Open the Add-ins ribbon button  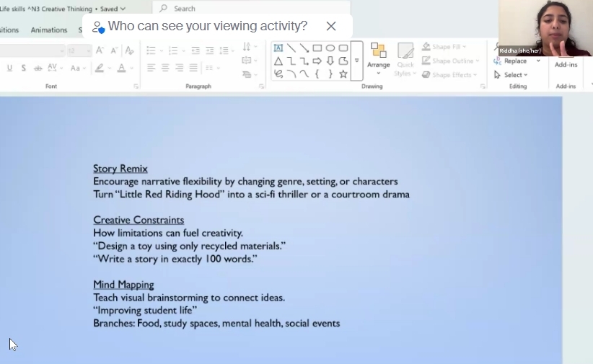coord(566,64)
